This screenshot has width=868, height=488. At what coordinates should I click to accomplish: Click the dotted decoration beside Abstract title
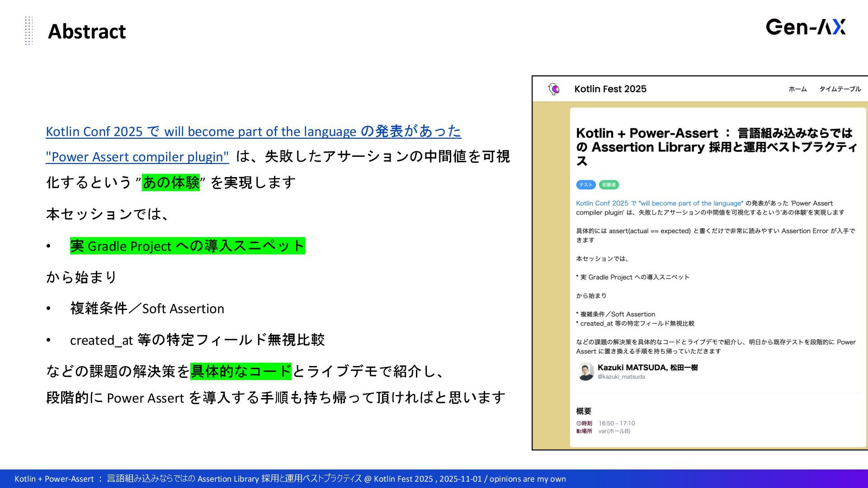tap(29, 31)
